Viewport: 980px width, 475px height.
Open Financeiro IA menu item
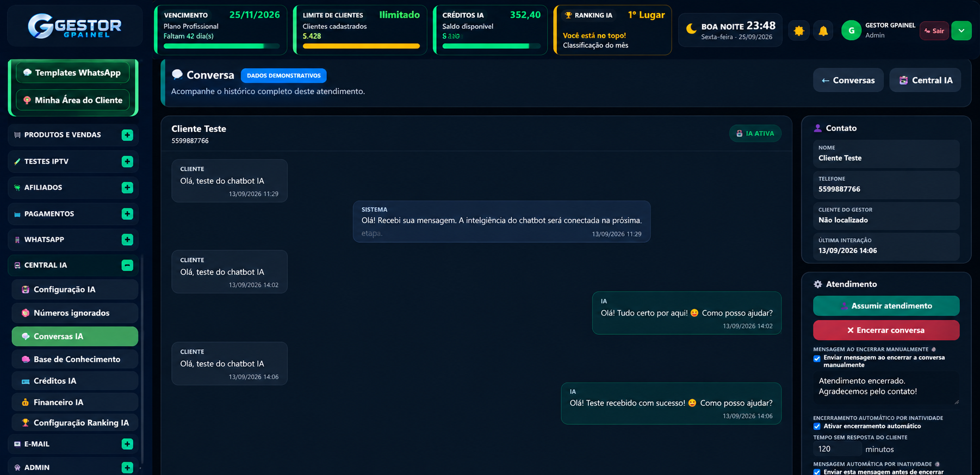click(x=75, y=402)
